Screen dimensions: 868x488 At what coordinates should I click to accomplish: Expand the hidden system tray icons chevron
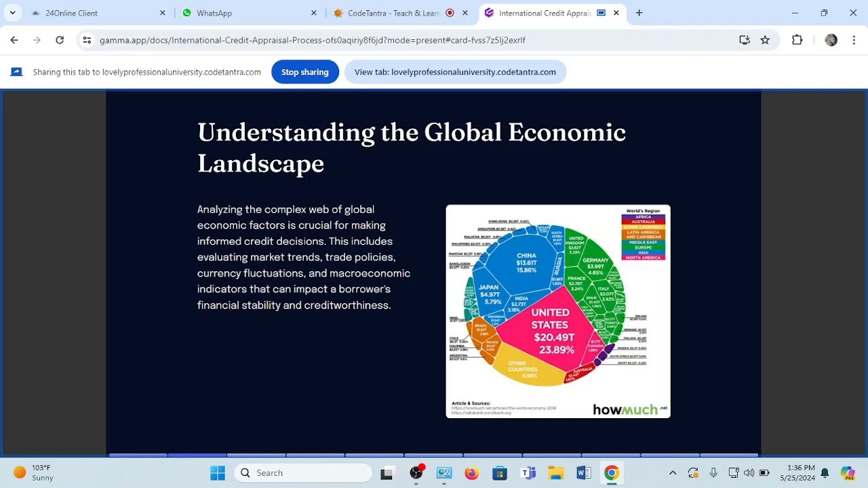[673, 473]
